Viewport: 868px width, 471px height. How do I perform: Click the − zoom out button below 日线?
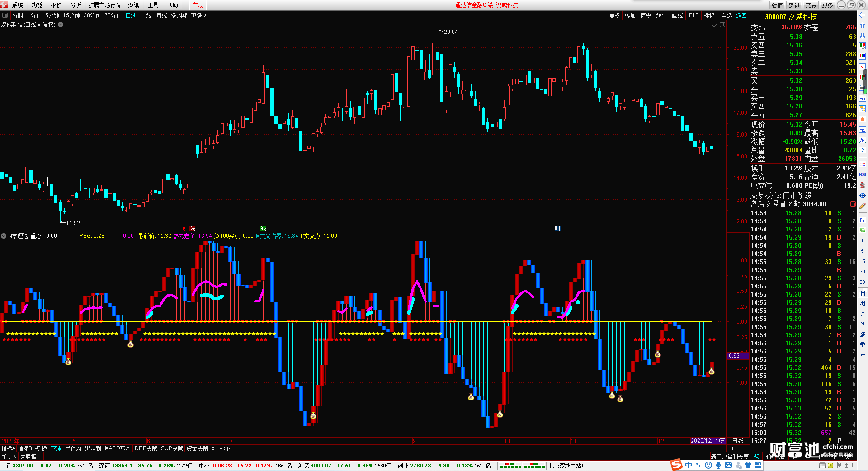point(744,448)
